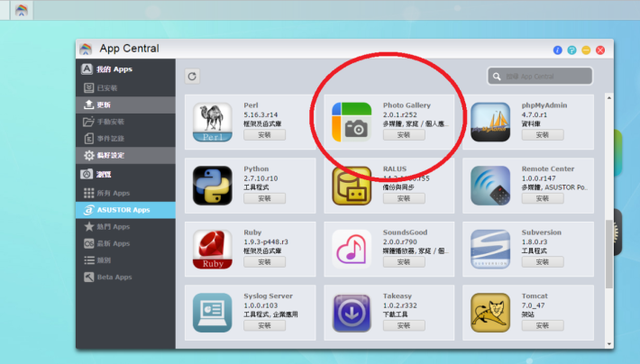Select 所有 Apps in the sidebar
This screenshot has width=640, height=364.
tap(125, 193)
